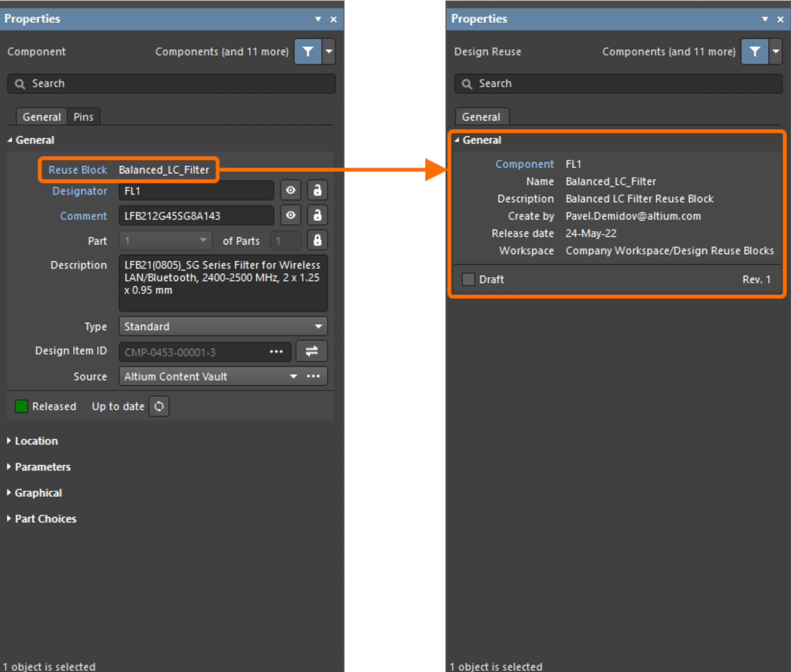Refresh the Up to date status icon
This screenshot has width=791, height=672.
point(159,407)
